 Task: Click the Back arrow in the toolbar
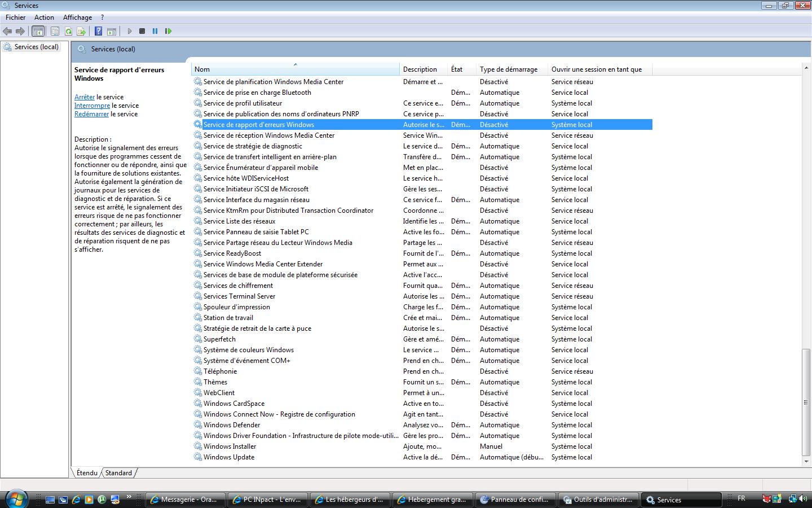click(x=7, y=31)
